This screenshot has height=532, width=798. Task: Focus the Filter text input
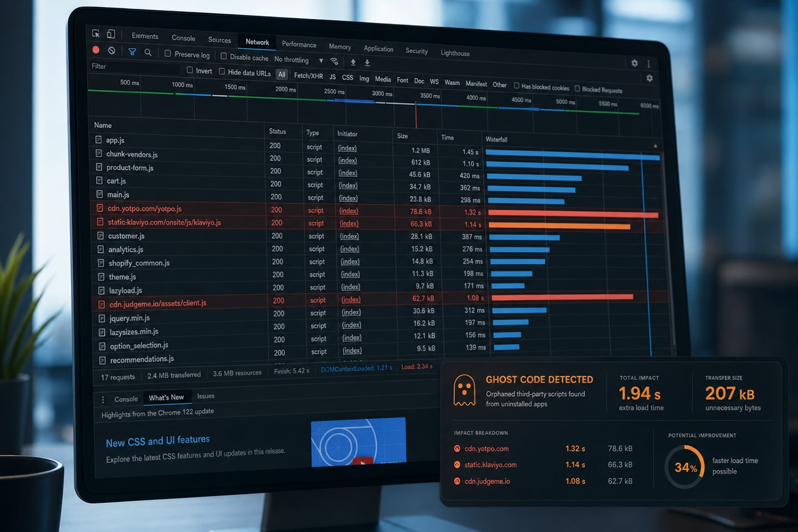[136, 67]
